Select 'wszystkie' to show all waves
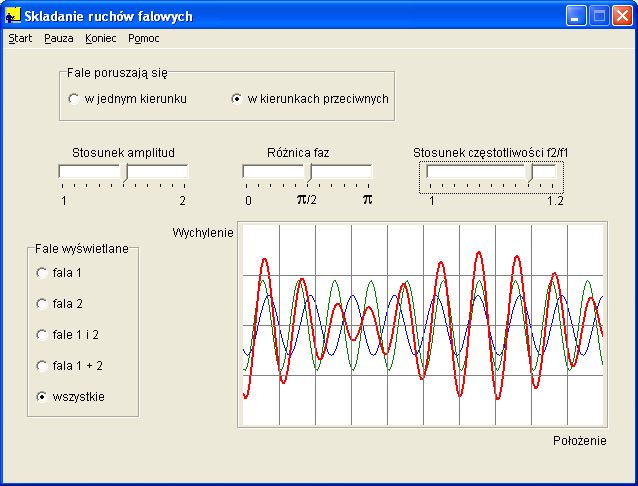 [x=42, y=396]
